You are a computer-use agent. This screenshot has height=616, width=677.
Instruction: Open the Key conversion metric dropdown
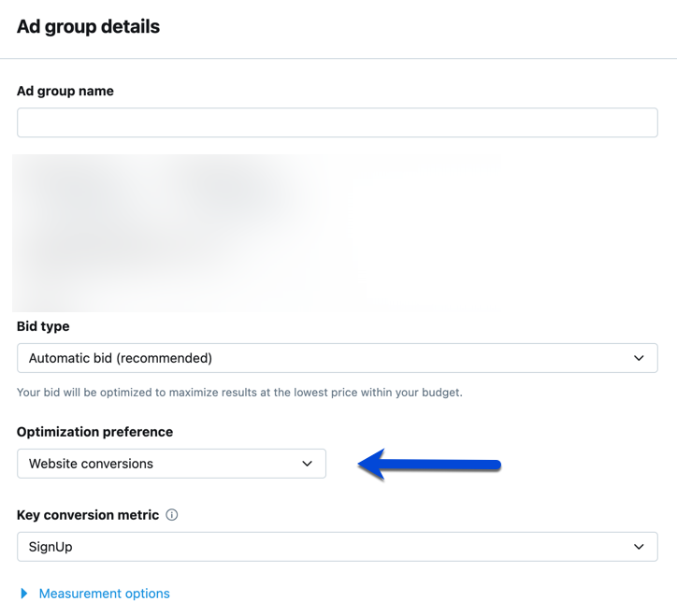point(337,547)
